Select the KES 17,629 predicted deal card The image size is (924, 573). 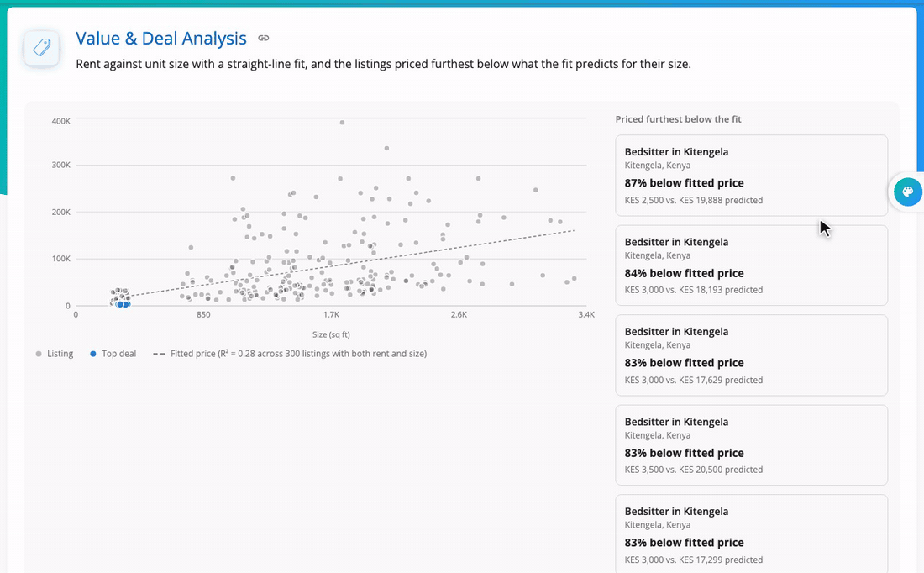751,355
